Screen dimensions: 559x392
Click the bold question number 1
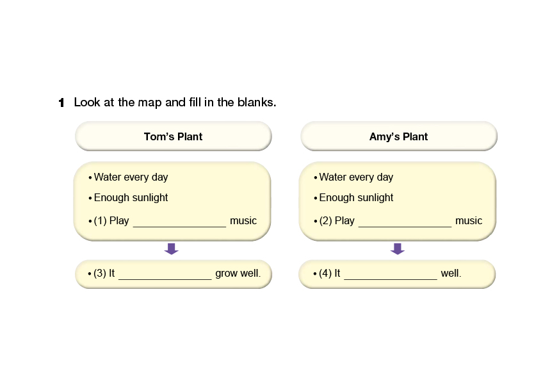coord(61,102)
